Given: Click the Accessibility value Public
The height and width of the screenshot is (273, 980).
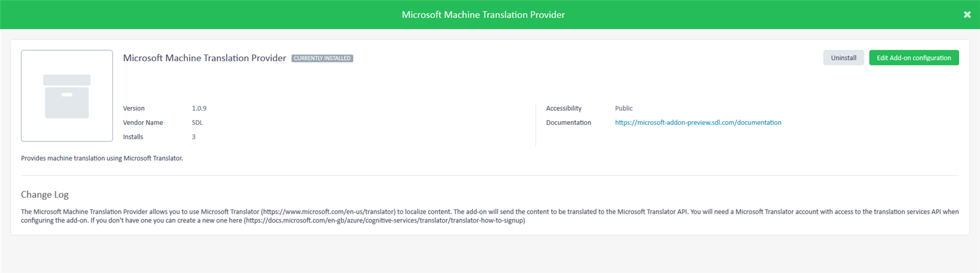Looking at the screenshot, I should pos(624,108).
